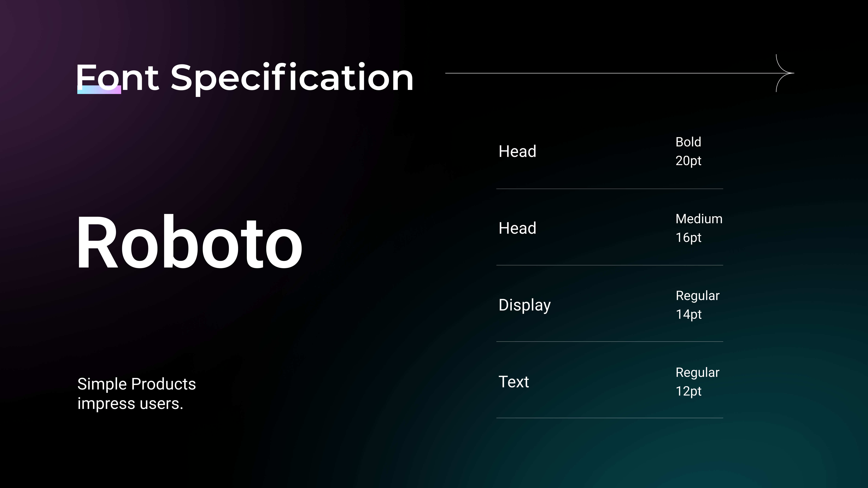This screenshot has width=868, height=488.
Task: Select the second Head row label
Action: 517,228
